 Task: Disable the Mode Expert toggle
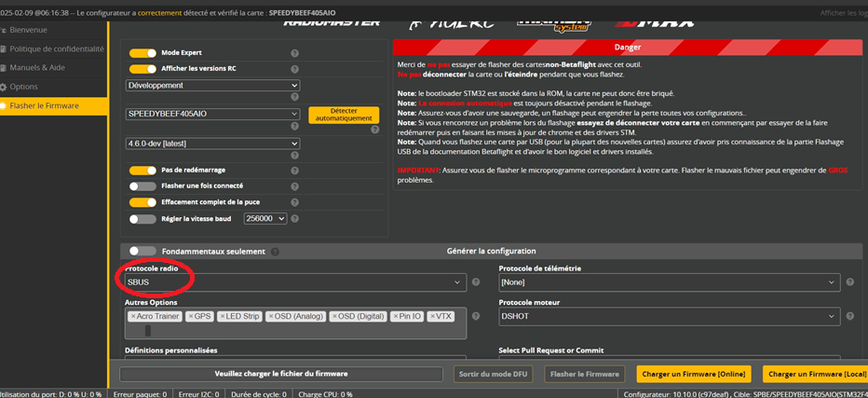click(x=142, y=54)
